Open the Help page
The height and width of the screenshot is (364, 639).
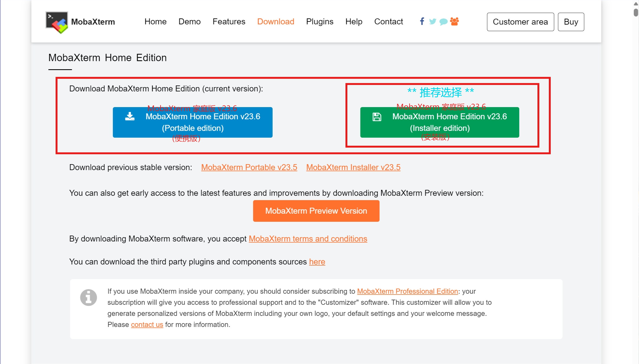[x=354, y=22]
